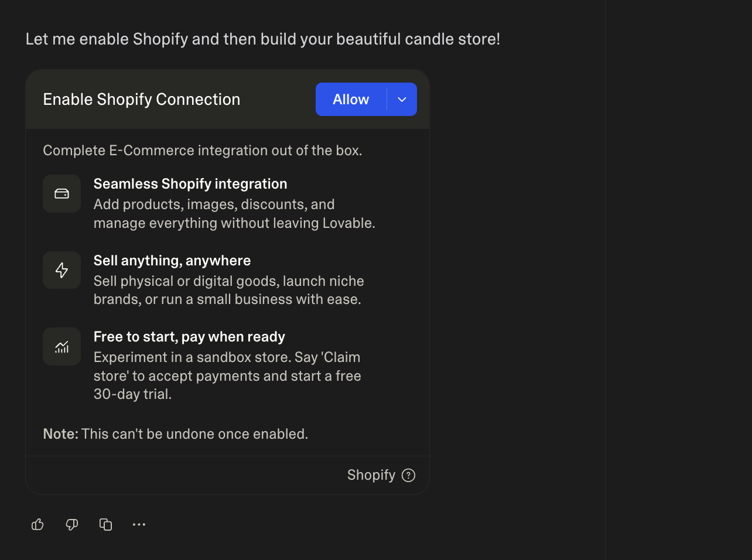752x560 pixels.
Task: Click "Free to start, pay when ready" title
Action: (x=189, y=337)
